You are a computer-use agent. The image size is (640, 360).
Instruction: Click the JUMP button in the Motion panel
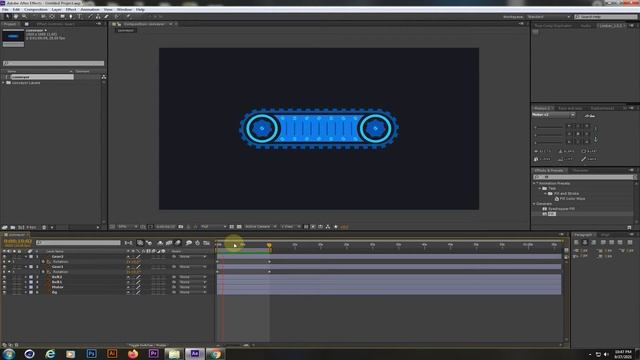[566, 159]
